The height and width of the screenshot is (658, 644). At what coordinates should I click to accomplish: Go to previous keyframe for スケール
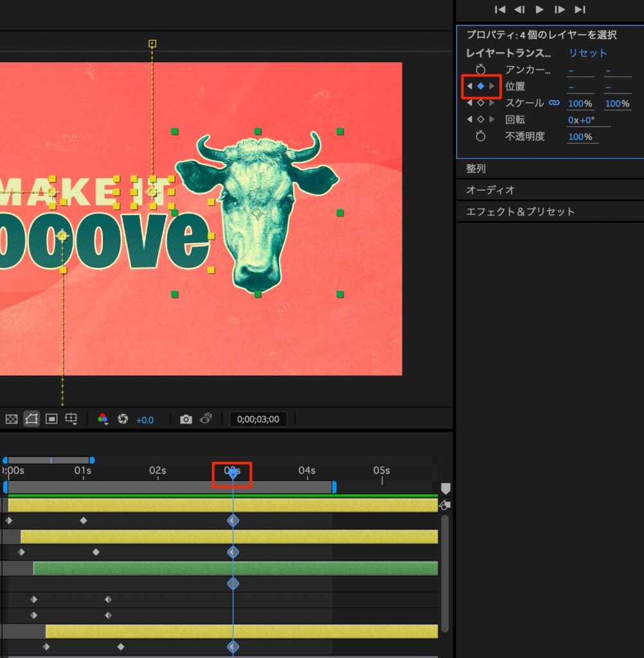tap(469, 103)
